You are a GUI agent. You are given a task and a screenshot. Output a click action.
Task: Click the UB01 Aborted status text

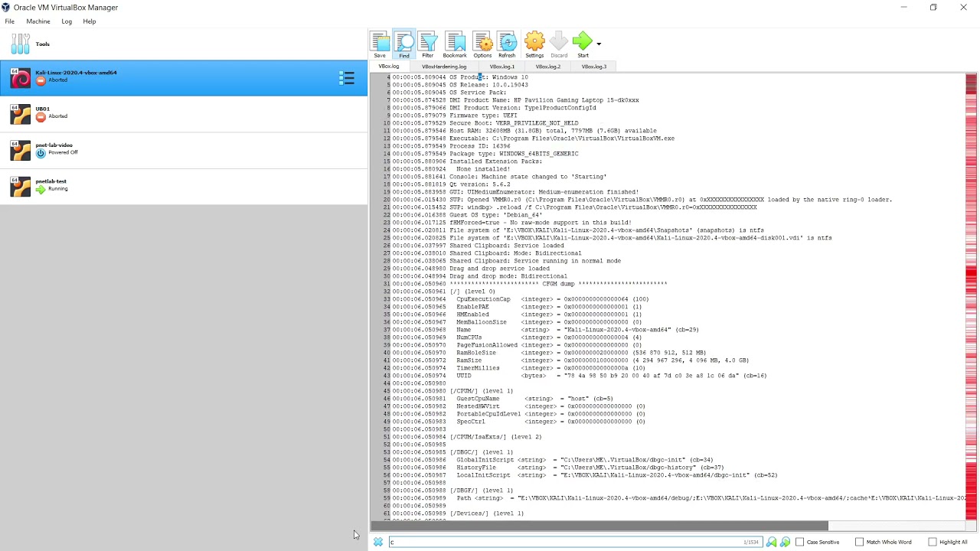[58, 116]
